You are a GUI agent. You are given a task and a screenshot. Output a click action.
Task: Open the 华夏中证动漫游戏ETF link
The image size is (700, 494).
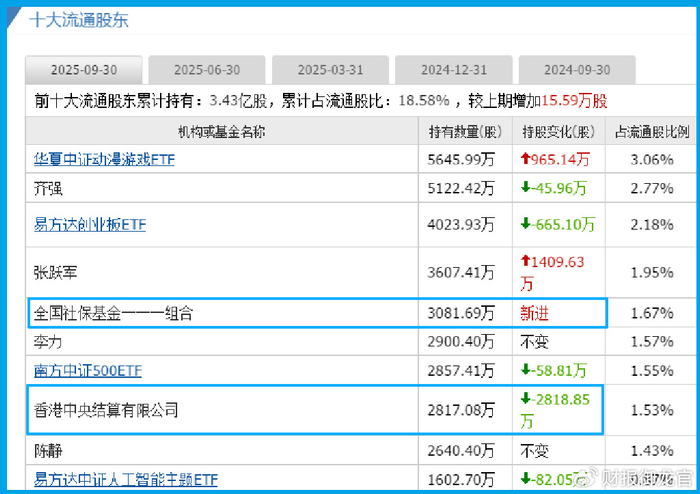click(x=104, y=159)
